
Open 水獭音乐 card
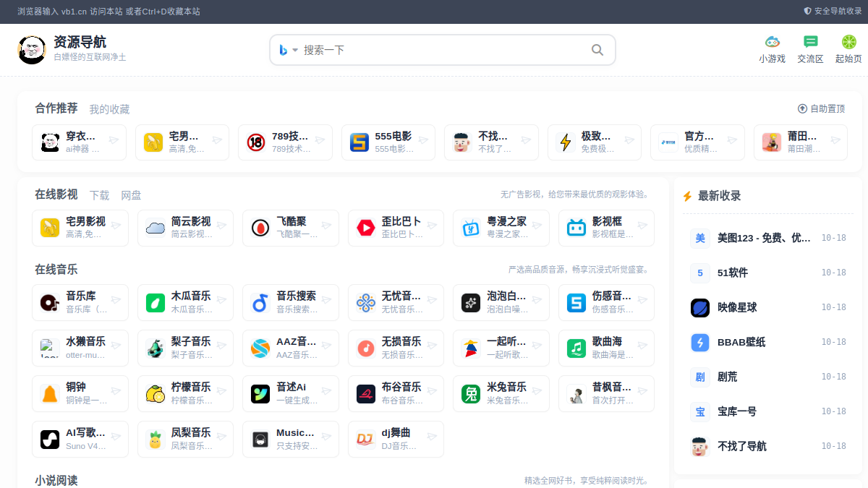tap(80, 348)
